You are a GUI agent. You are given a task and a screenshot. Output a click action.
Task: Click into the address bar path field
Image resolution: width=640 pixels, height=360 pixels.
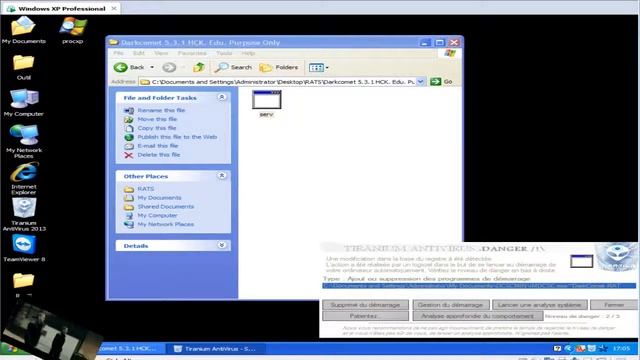click(278, 82)
